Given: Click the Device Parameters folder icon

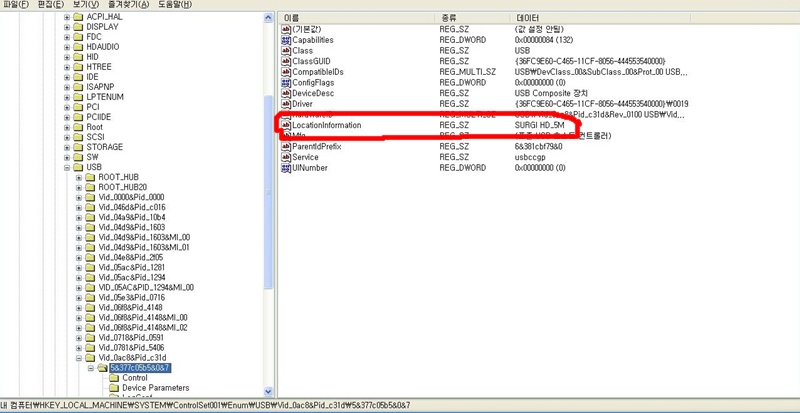Looking at the screenshot, I should pyautogui.click(x=113, y=388).
